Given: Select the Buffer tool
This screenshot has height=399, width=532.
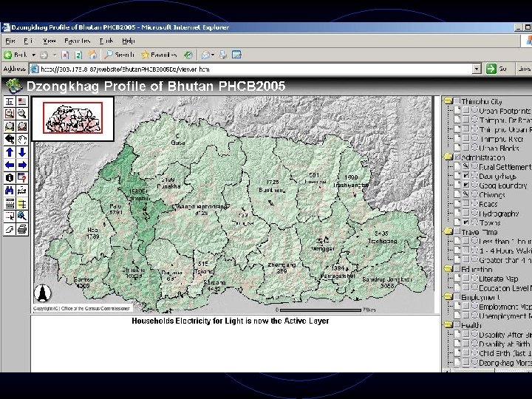Looking at the screenshot, I should [x=22, y=204].
